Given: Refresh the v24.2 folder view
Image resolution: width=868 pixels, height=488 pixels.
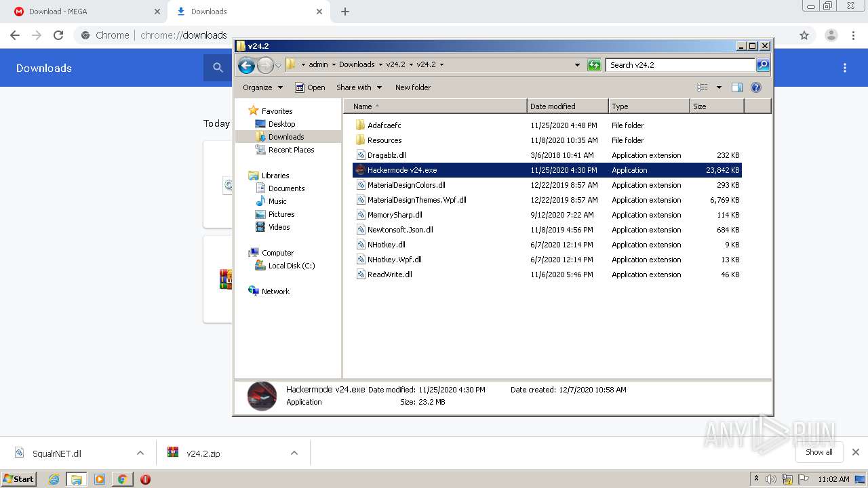Looking at the screenshot, I should (x=594, y=65).
